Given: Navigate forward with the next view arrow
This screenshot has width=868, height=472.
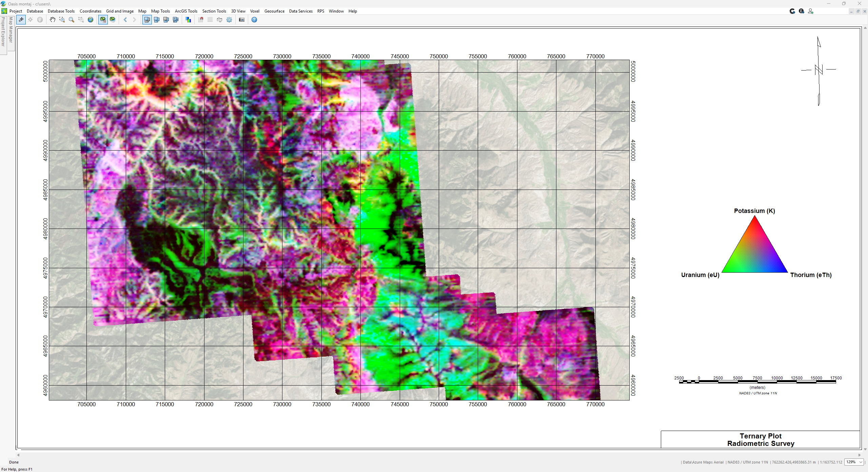Looking at the screenshot, I should coord(135,20).
